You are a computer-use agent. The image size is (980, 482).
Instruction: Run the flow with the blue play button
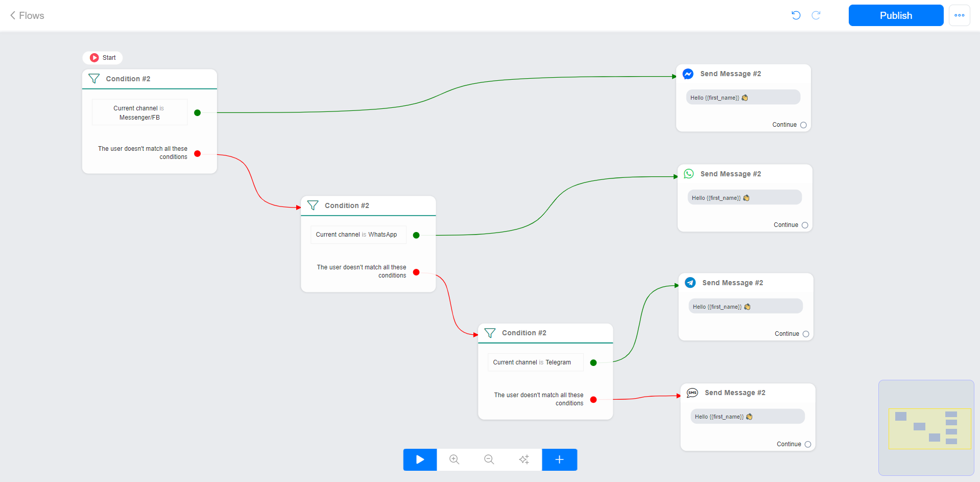point(420,460)
